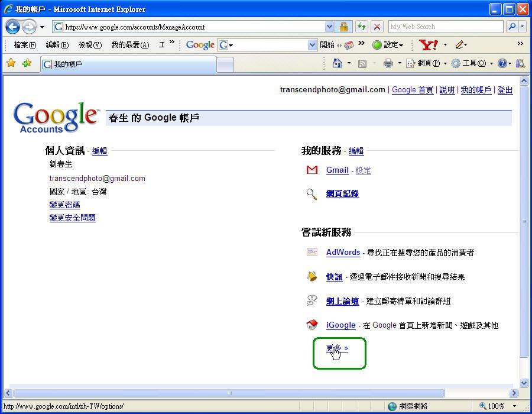The height and width of the screenshot is (414, 532).
Task: Open the Google 首頁 link
Action: pos(413,90)
